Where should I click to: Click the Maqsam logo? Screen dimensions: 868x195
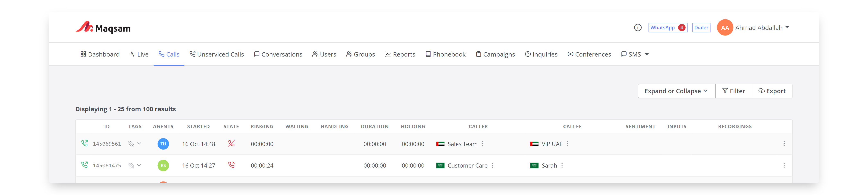pyautogui.click(x=103, y=28)
